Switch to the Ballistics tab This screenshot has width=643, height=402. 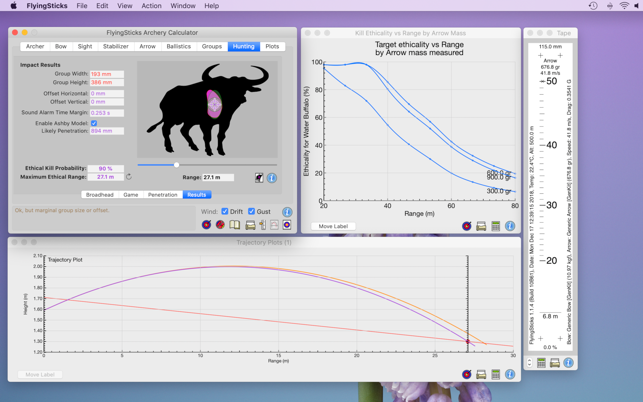(178, 46)
